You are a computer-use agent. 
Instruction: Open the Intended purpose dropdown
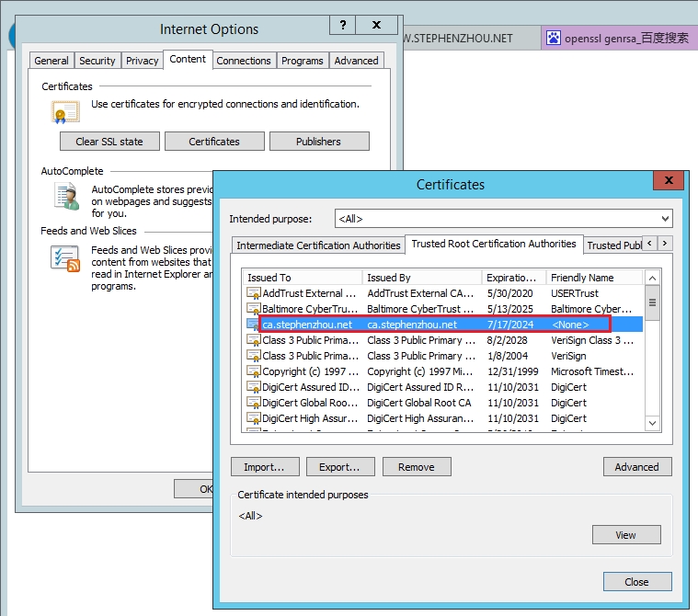tap(665, 219)
